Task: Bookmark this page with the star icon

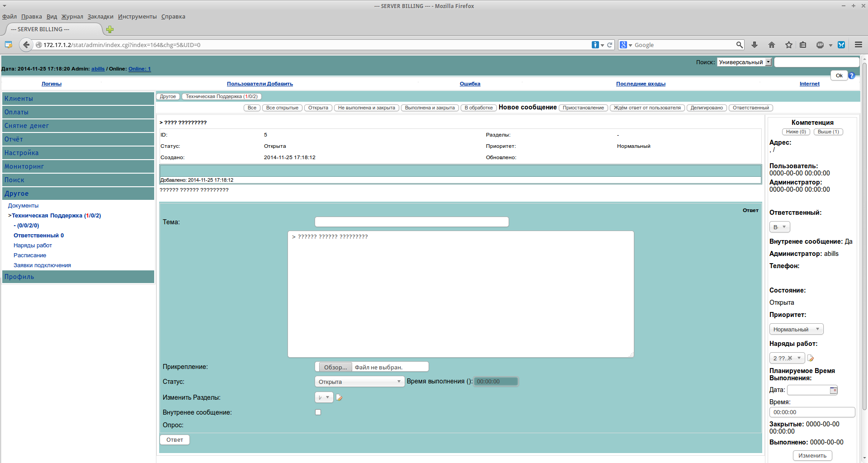Action: [x=789, y=45]
